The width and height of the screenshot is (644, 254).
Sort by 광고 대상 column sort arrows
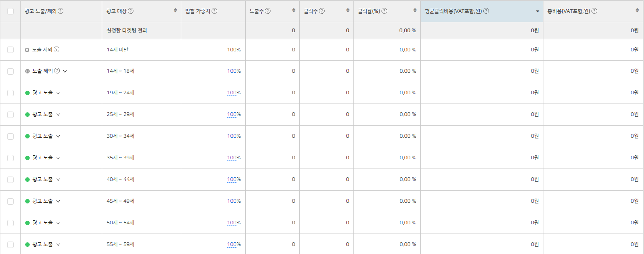pos(175,10)
